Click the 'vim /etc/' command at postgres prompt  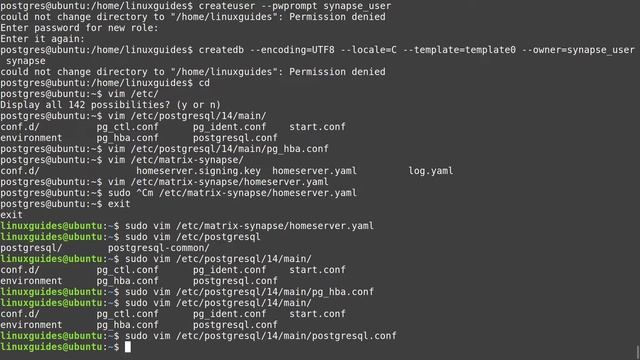[x=133, y=94]
